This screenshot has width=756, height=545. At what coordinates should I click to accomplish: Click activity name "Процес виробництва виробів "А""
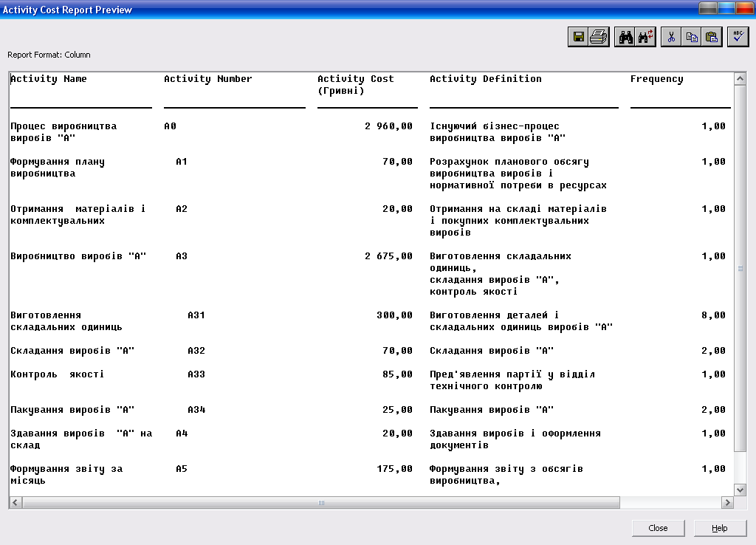click(x=63, y=132)
